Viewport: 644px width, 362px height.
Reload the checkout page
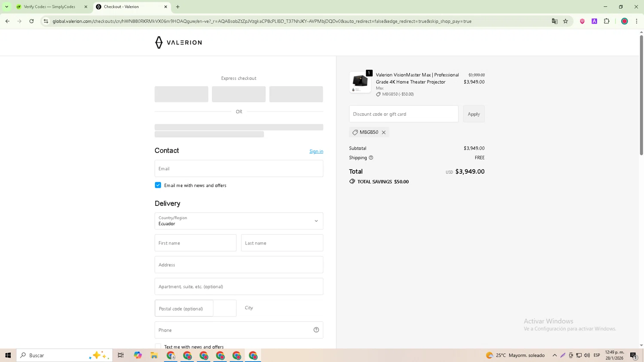[x=31, y=21]
